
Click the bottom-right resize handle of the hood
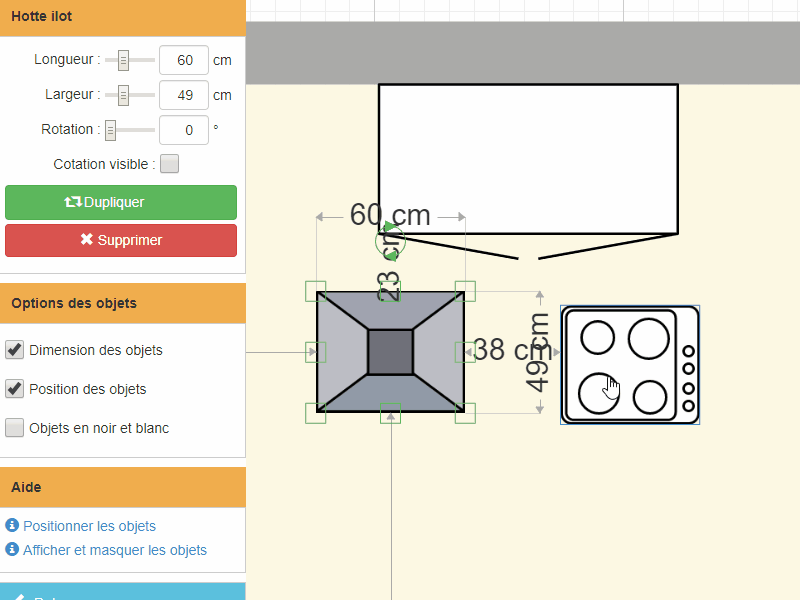[465, 413]
